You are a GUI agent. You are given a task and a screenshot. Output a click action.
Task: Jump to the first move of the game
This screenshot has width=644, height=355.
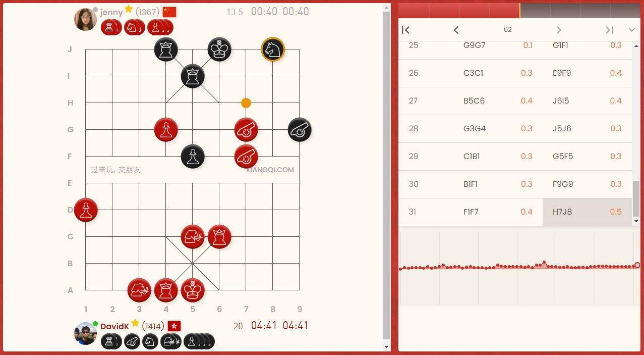406,30
